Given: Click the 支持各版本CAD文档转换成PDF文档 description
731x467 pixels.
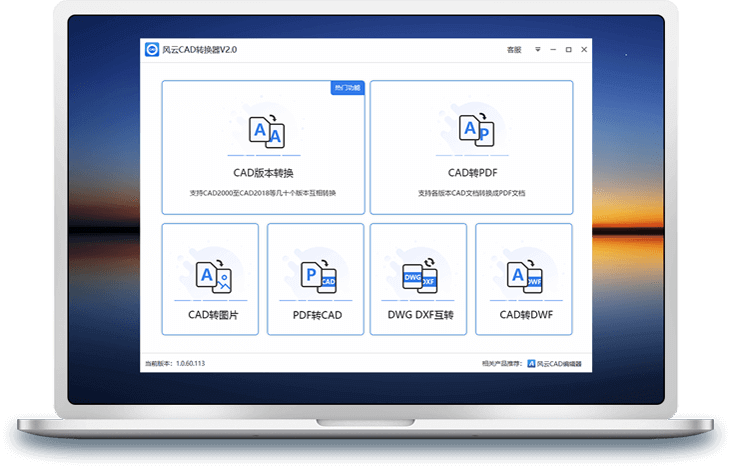Looking at the screenshot, I should pyautogui.click(x=471, y=193).
